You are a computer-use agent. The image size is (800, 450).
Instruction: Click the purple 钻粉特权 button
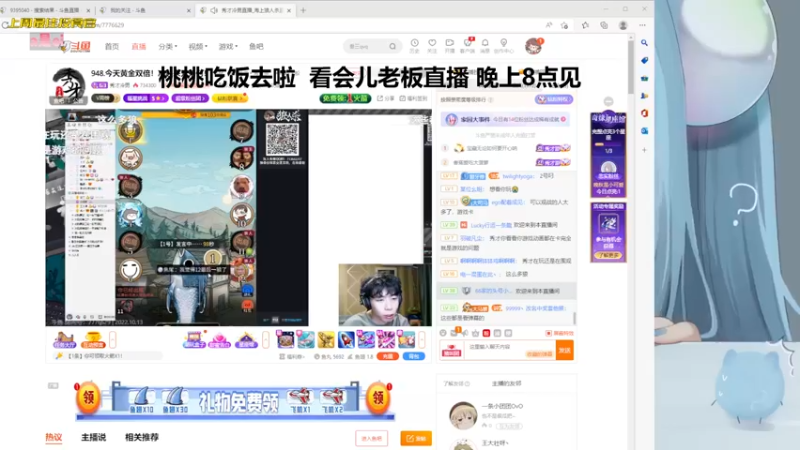tap(554, 99)
